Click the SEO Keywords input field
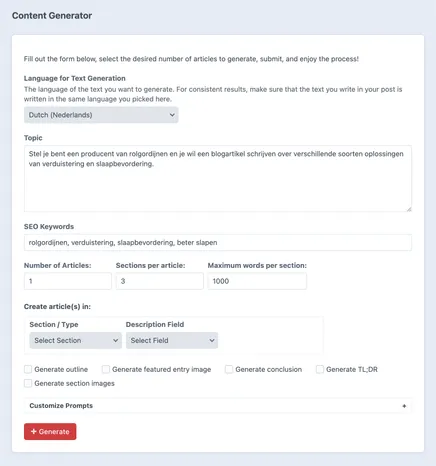The width and height of the screenshot is (436, 466). [x=218, y=242]
